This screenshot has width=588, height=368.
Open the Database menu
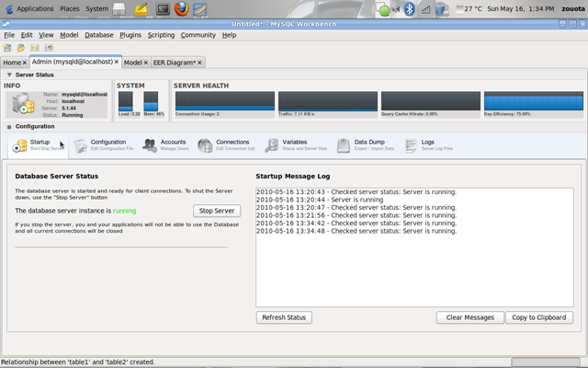coord(99,35)
